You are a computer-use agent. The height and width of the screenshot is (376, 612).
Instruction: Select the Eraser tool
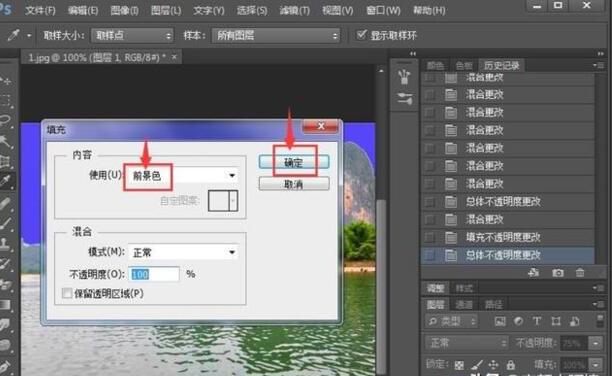pyautogui.click(x=5, y=284)
